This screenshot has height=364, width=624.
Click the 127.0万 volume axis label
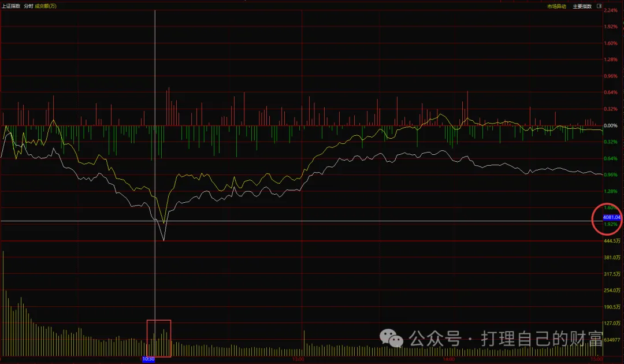[x=612, y=323]
